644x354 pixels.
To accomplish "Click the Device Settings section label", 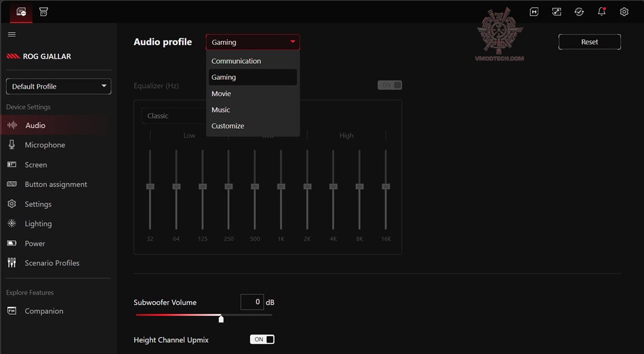I will click(x=29, y=107).
